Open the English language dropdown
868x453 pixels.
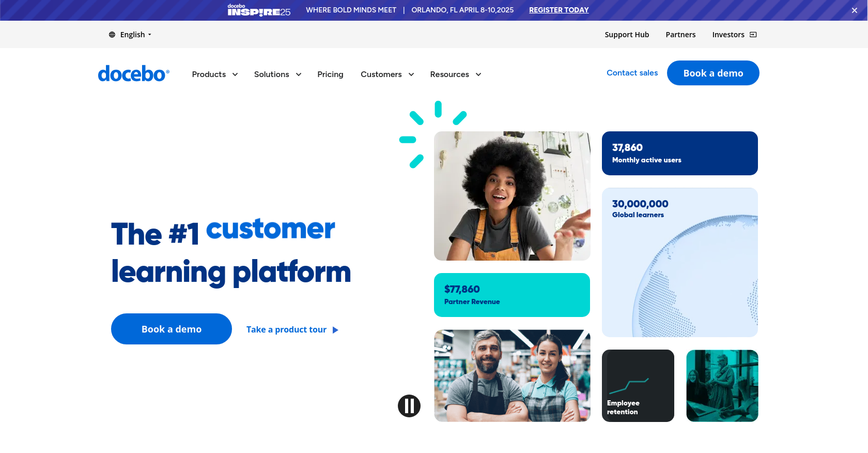[130, 35]
